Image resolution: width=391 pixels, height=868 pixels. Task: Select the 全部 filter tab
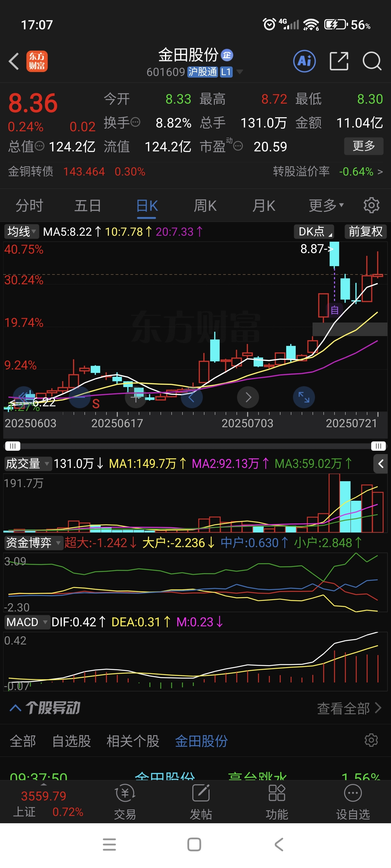(23, 741)
